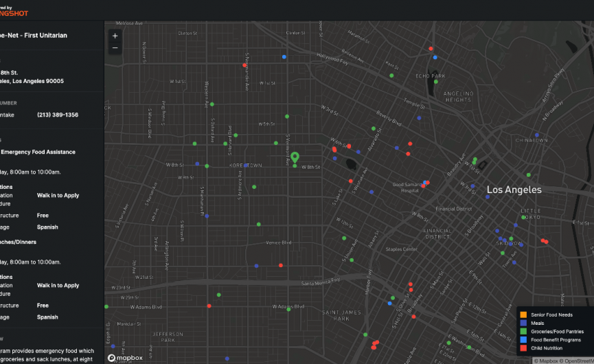Select the green marker on Western Ave
Viewport: 594px width, 364px height.
(x=212, y=104)
